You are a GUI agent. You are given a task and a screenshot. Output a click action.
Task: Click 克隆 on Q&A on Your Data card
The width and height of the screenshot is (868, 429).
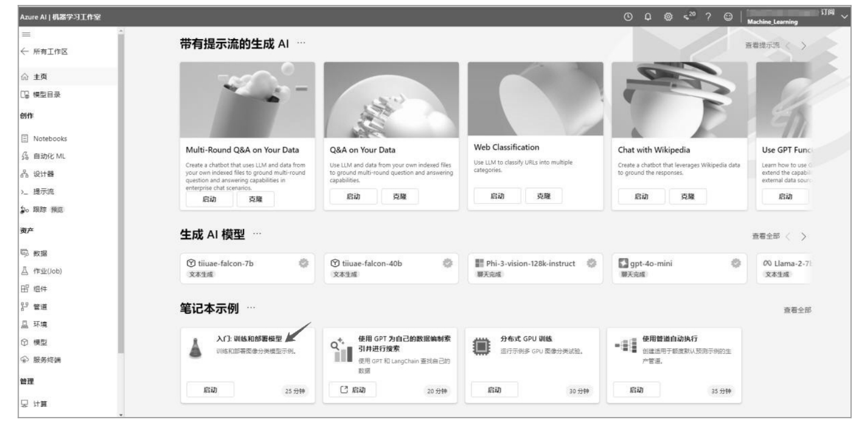pyautogui.click(x=400, y=196)
